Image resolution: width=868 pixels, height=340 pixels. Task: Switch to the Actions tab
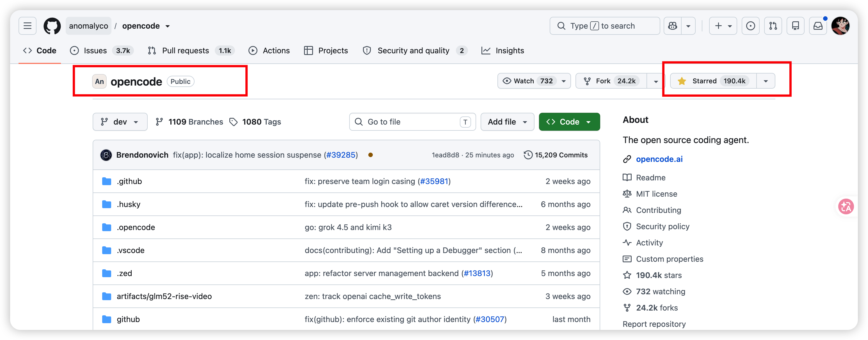(269, 51)
